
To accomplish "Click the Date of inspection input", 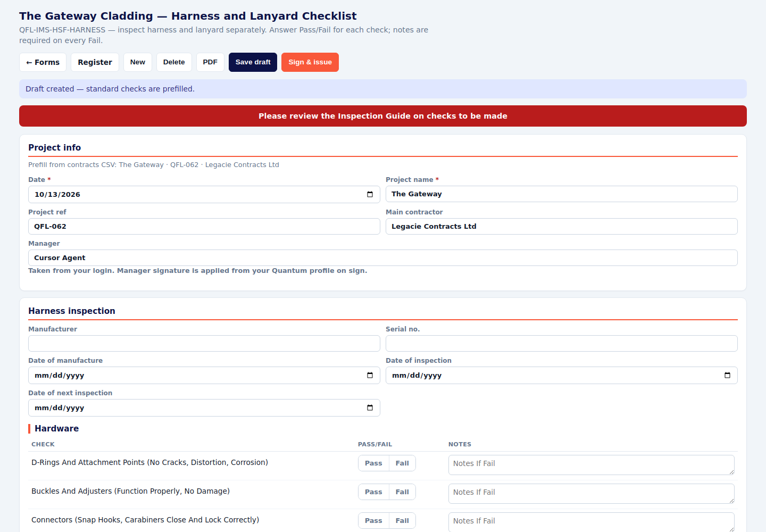I will (x=562, y=375).
